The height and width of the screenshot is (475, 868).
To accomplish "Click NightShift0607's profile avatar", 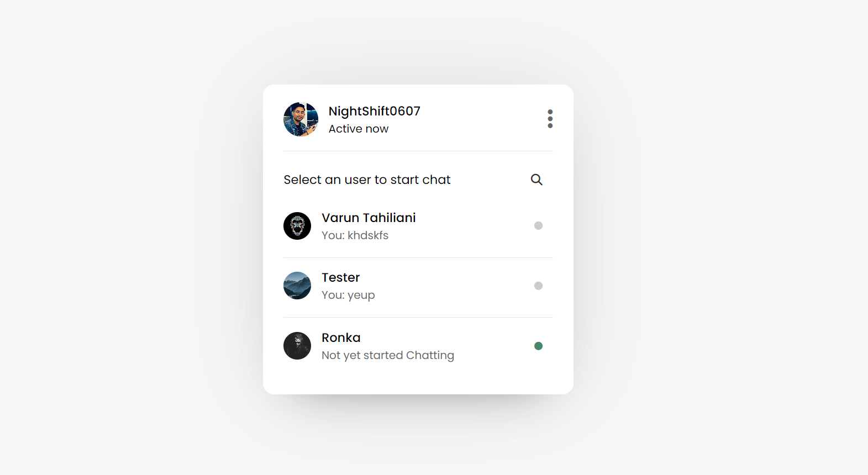I will [x=301, y=119].
